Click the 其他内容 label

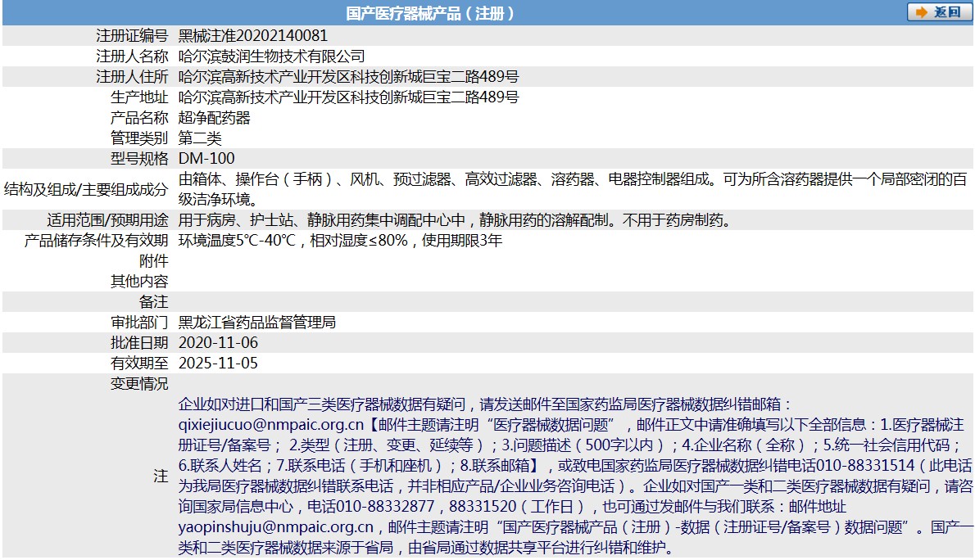point(139,282)
